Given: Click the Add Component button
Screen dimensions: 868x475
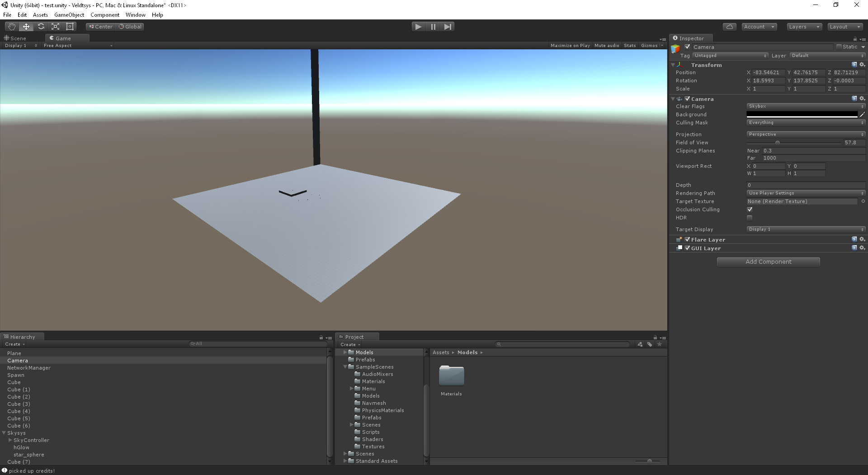Looking at the screenshot, I should (x=768, y=261).
